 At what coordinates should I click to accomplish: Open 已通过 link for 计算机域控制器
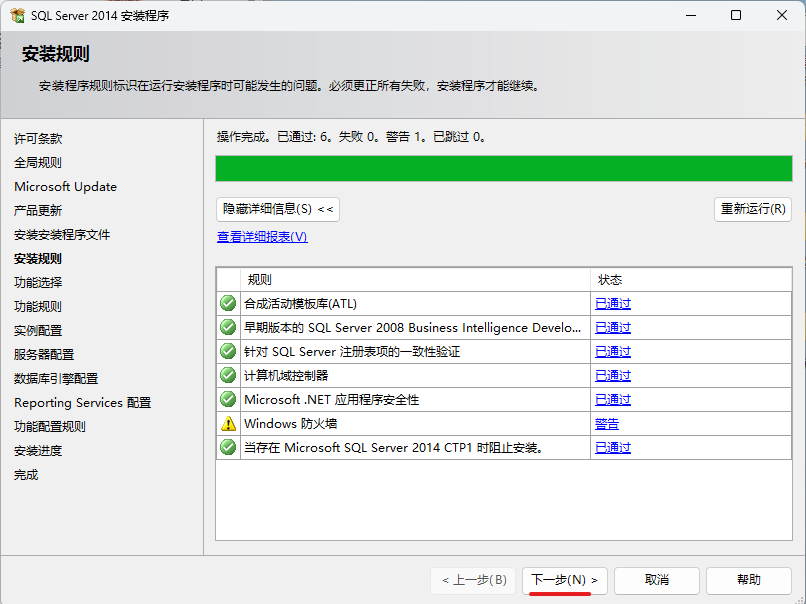tap(613, 376)
